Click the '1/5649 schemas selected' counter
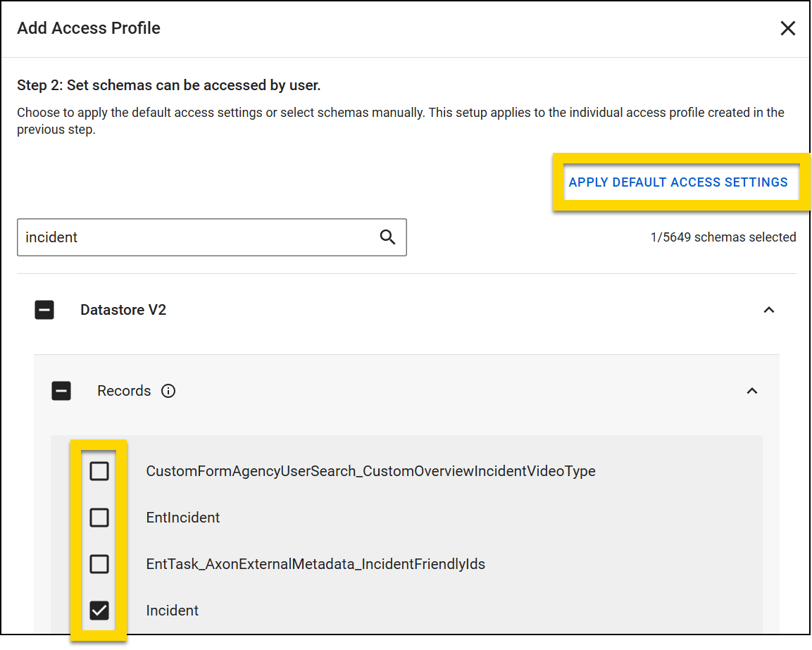This screenshot has width=812, height=650. pyautogui.click(x=723, y=237)
